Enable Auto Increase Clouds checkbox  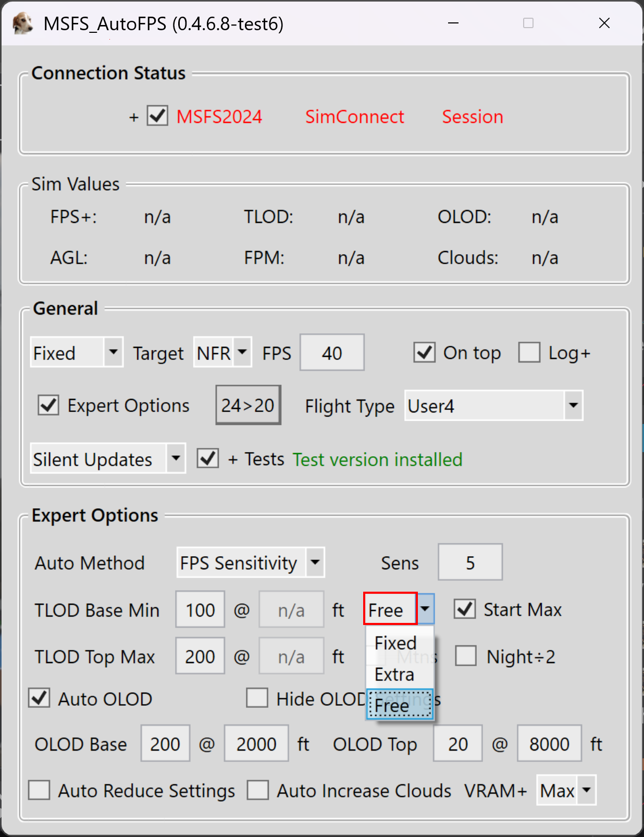257,790
